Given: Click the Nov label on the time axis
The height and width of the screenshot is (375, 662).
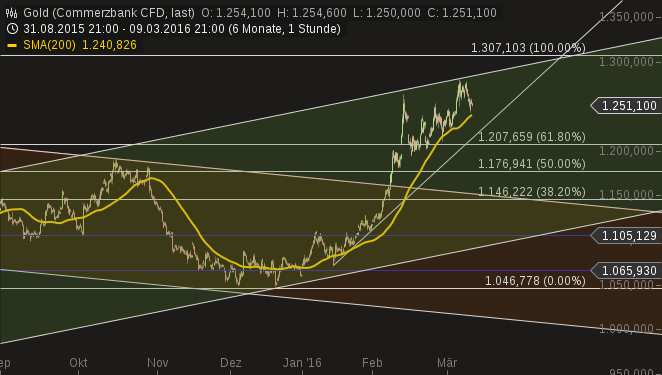Looking at the screenshot, I should click(157, 363).
